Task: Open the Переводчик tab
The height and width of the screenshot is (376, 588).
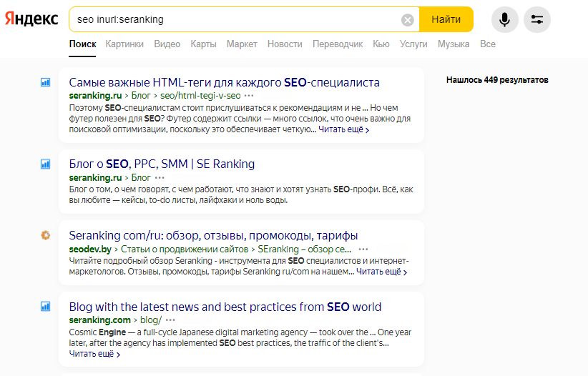Action: [338, 44]
